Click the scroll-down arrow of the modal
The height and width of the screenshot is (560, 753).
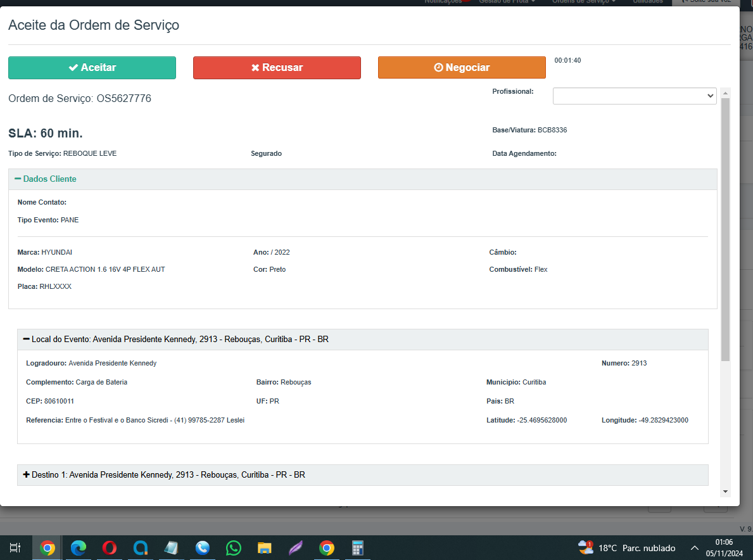point(725,492)
